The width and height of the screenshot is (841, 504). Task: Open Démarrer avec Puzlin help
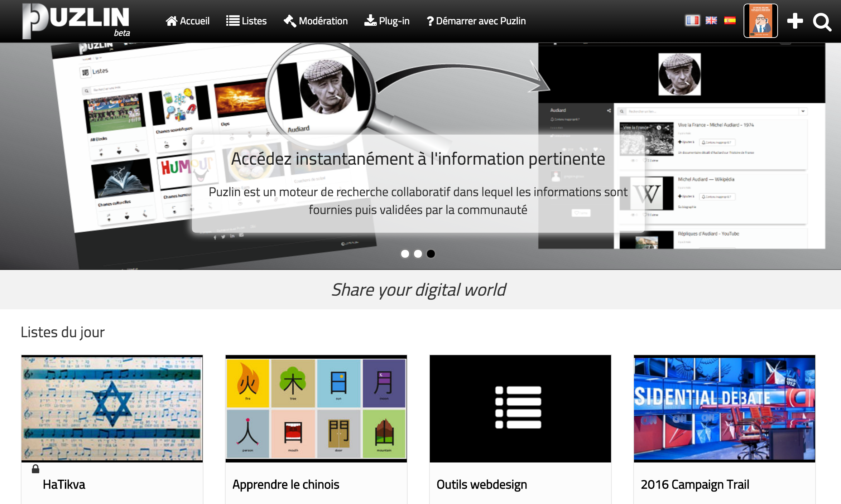click(x=476, y=21)
